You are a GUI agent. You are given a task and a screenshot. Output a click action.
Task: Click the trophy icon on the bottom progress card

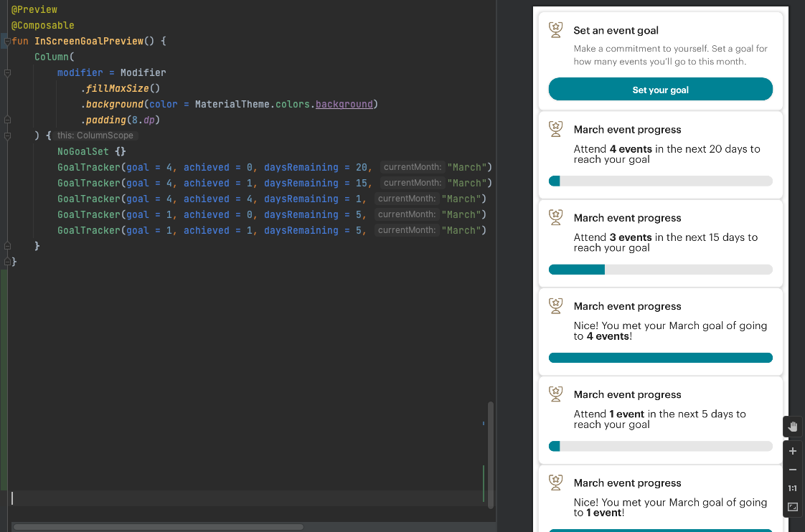click(x=555, y=483)
